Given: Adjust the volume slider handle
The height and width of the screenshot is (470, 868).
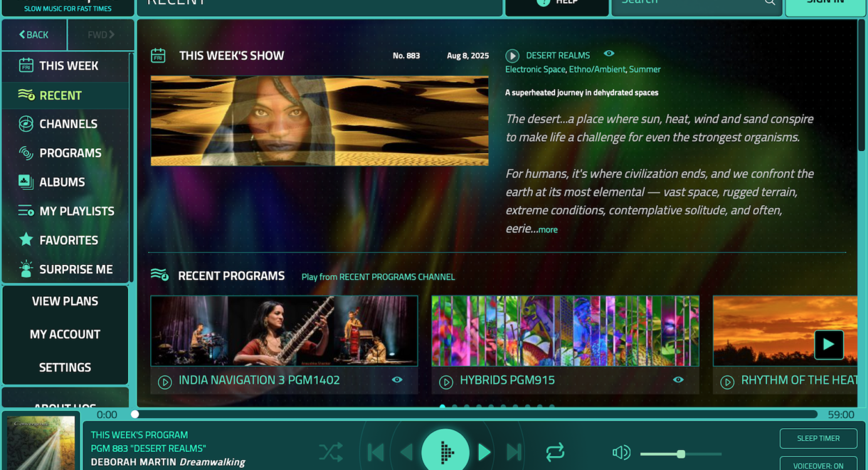Looking at the screenshot, I should (681, 454).
